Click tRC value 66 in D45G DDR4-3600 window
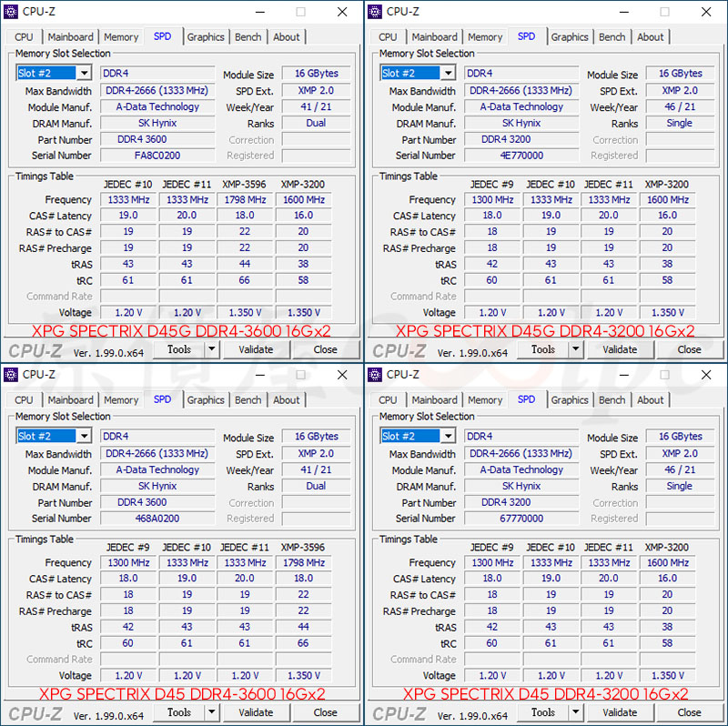Image resolution: width=728 pixels, height=726 pixels. coord(245,280)
